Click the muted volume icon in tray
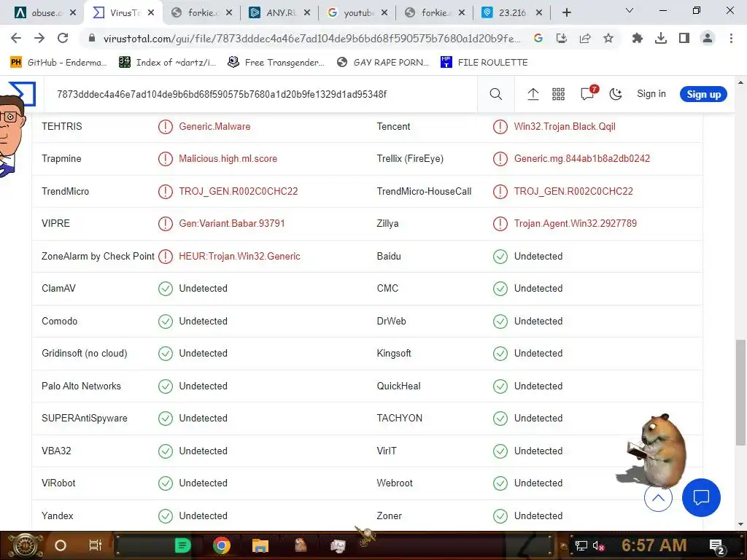Viewport: 747px width, 560px height. (598, 546)
